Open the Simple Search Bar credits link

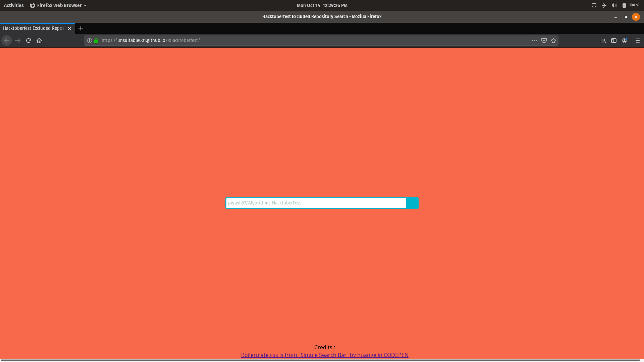tap(324, 355)
